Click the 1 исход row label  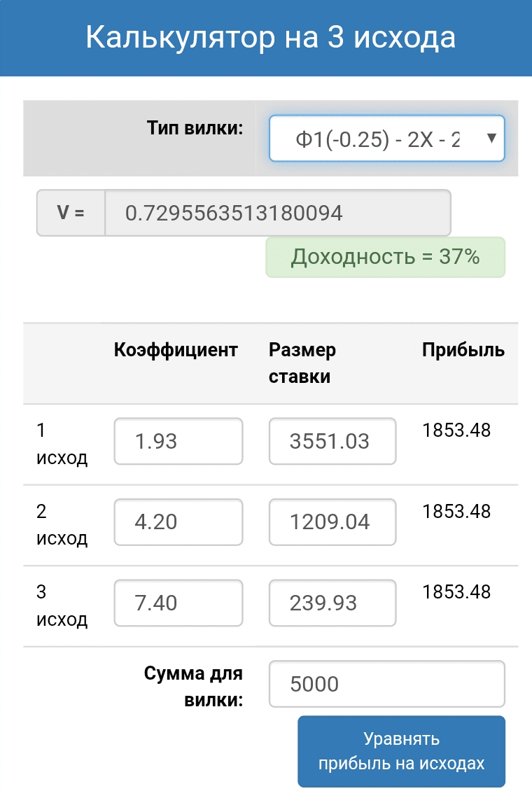coord(62,444)
